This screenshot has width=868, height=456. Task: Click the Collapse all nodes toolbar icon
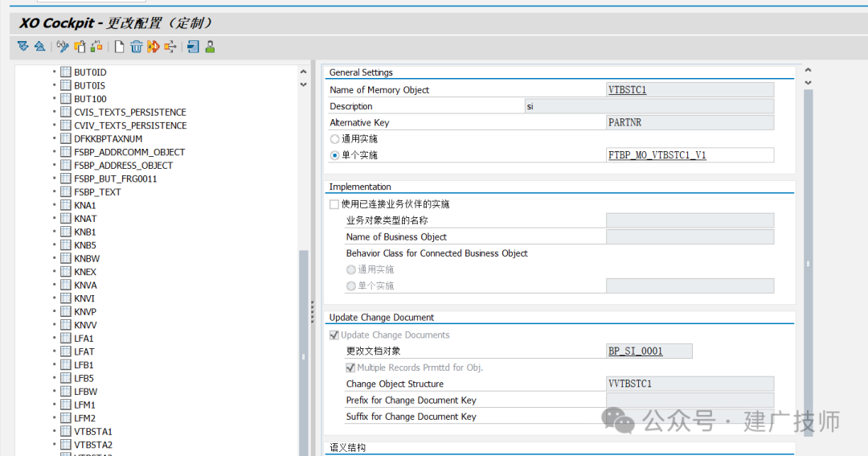40,47
